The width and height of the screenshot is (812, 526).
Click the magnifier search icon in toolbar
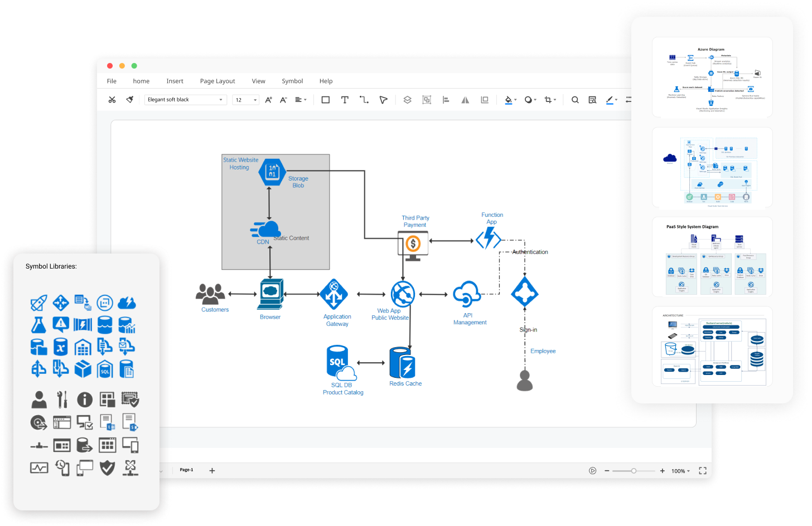575,100
